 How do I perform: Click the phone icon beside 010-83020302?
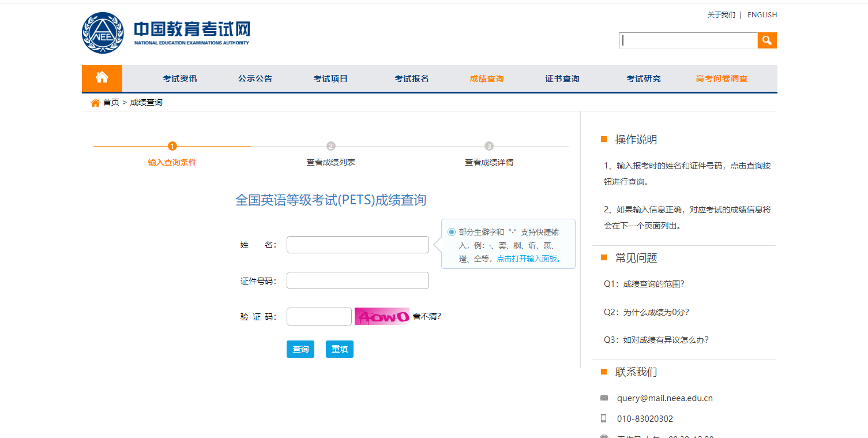click(x=604, y=418)
